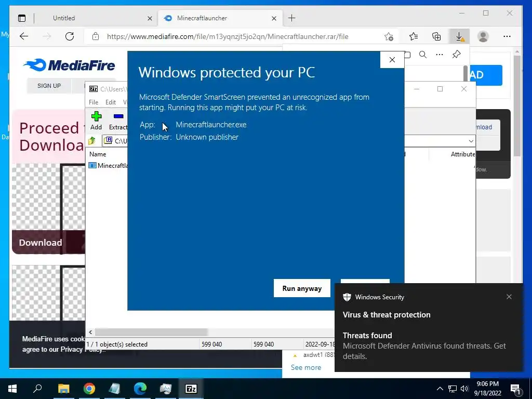Close the Untitled tab
The height and width of the screenshot is (399, 532).
pyautogui.click(x=150, y=18)
